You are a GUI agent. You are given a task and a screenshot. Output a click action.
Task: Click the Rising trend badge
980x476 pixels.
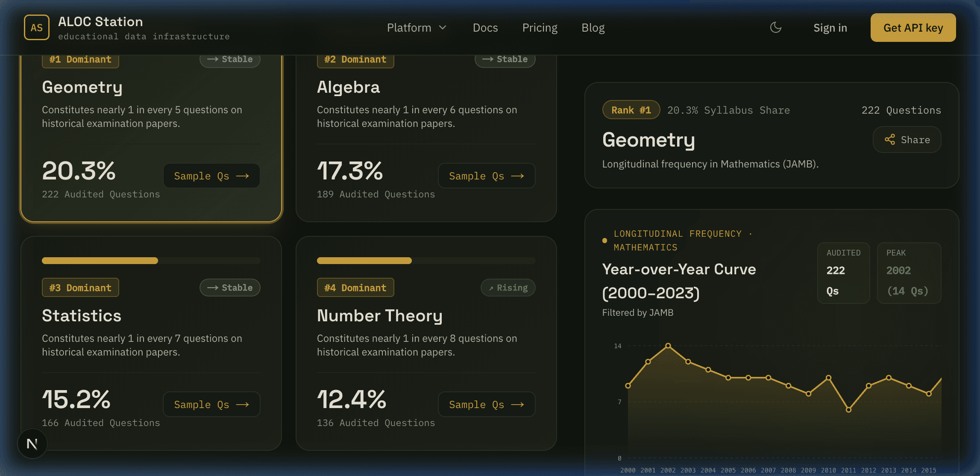pos(508,288)
